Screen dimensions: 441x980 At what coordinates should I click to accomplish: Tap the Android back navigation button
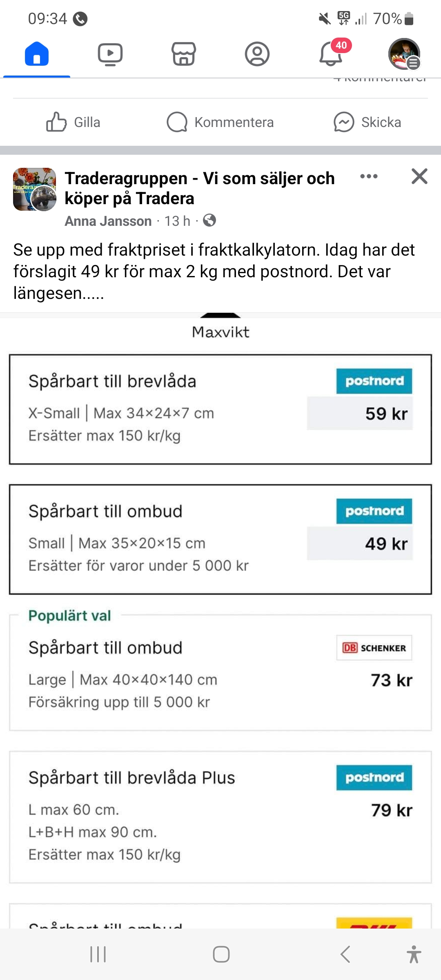click(345, 954)
